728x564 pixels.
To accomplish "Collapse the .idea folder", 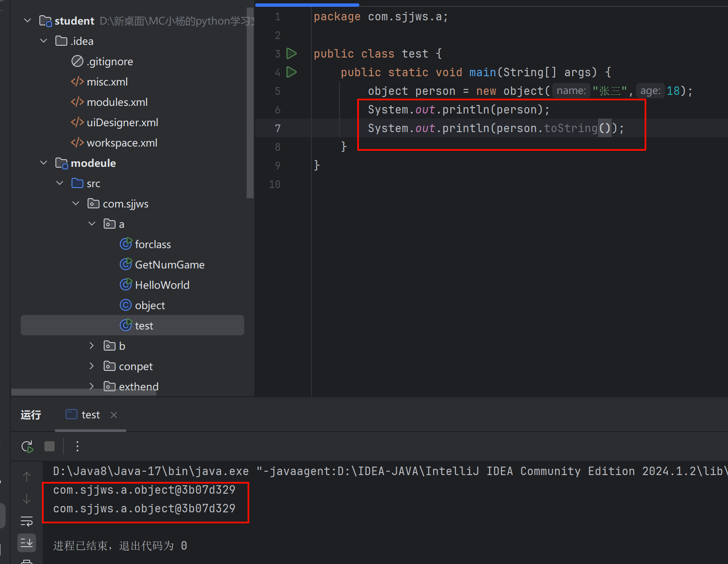I will (x=44, y=41).
